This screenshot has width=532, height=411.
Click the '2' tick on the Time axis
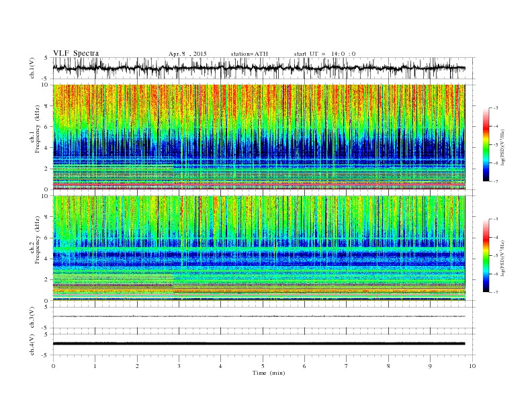[x=137, y=366]
